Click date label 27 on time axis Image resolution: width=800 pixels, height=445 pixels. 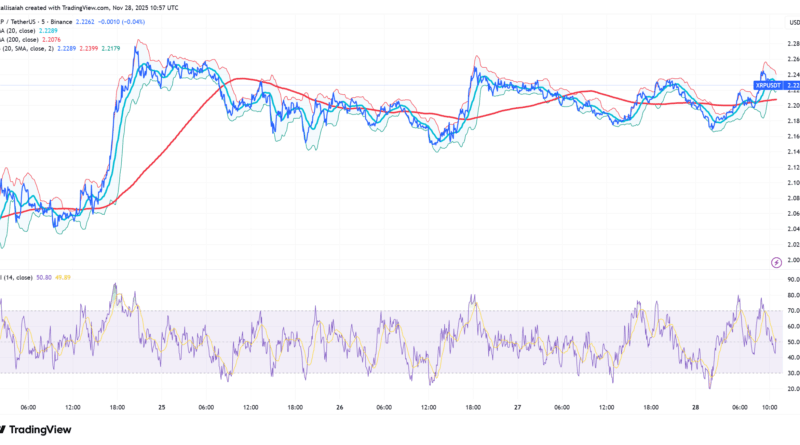click(x=519, y=407)
